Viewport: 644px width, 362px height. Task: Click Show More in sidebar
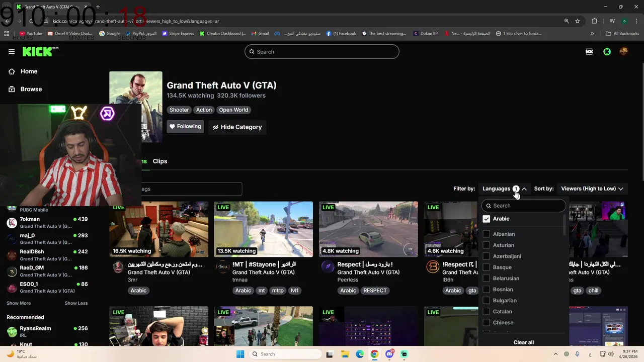pyautogui.click(x=19, y=303)
